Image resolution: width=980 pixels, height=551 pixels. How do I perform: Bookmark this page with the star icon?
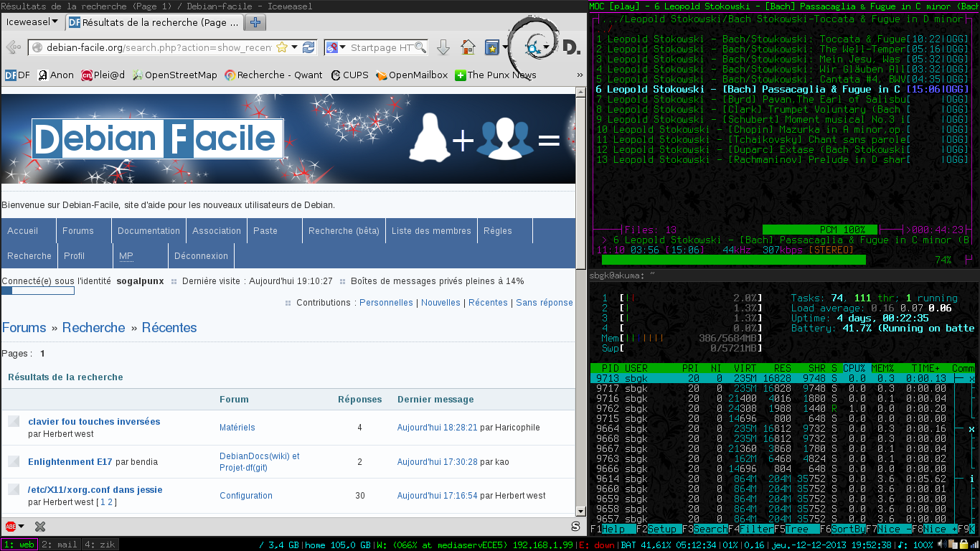pyautogui.click(x=282, y=48)
